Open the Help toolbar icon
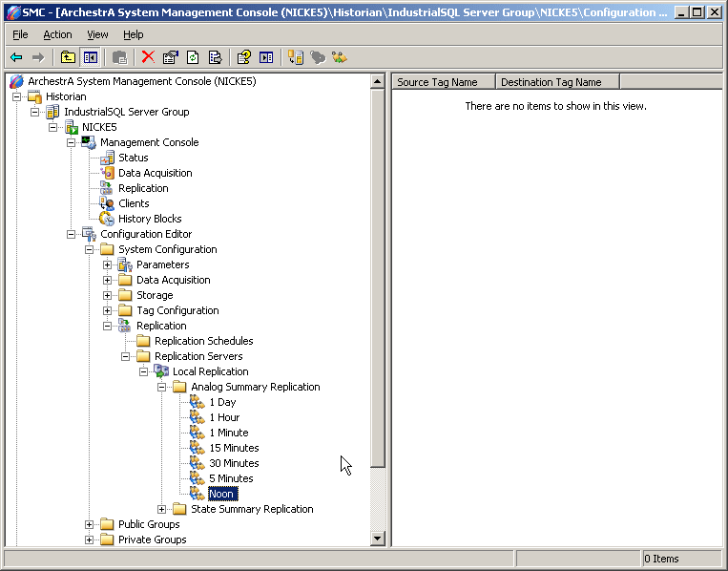This screenshot has width=728, height=571. tap(243, 57)
